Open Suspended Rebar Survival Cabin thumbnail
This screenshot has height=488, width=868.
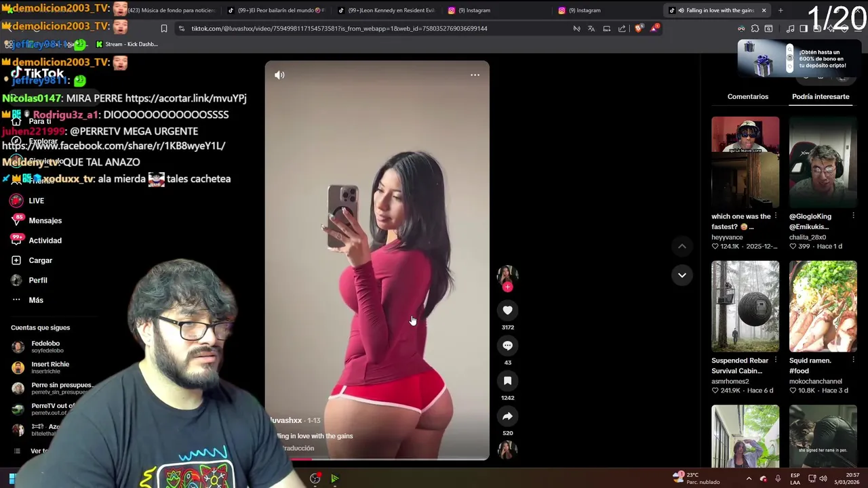pyautogui.click(x=745, y=306)
